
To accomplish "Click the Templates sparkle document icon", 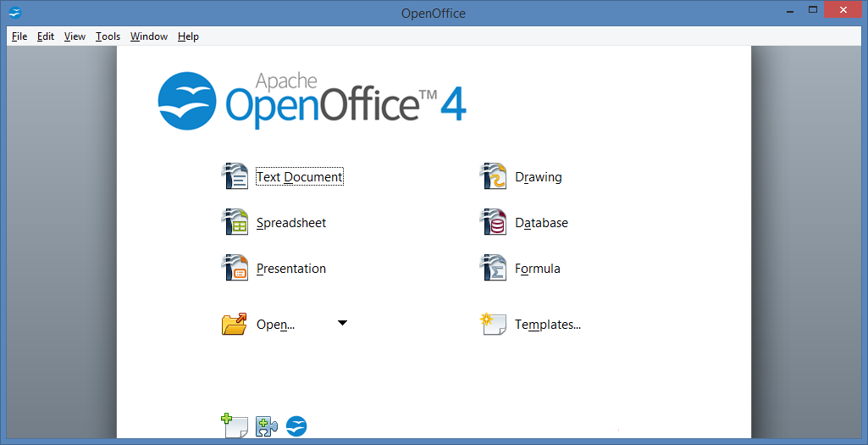I will click(x=493, y=324).
